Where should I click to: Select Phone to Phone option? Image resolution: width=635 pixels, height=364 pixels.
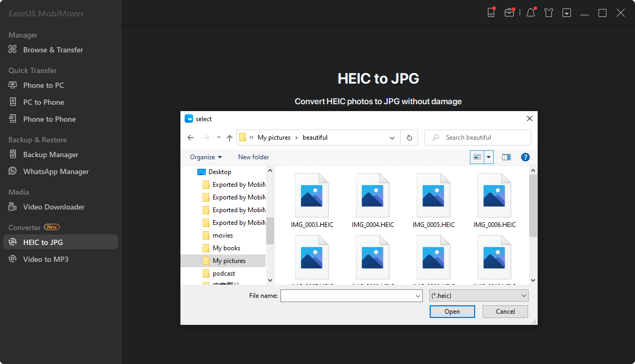pos(49,119)
